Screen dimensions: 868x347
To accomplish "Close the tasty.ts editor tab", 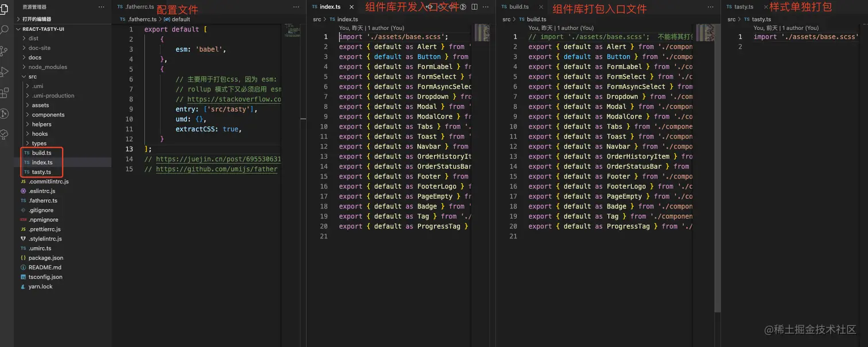I will [766, 7].
